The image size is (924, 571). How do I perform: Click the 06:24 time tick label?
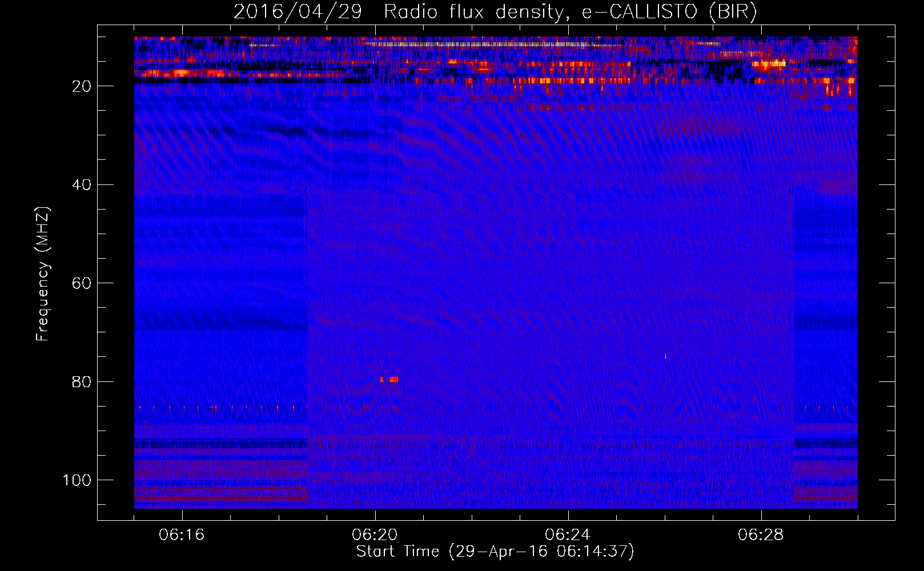568,535
